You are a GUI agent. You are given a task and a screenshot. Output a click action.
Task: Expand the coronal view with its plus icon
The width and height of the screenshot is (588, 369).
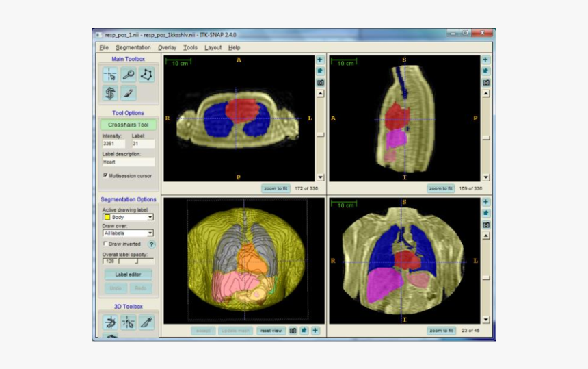(x=485, y=202)
